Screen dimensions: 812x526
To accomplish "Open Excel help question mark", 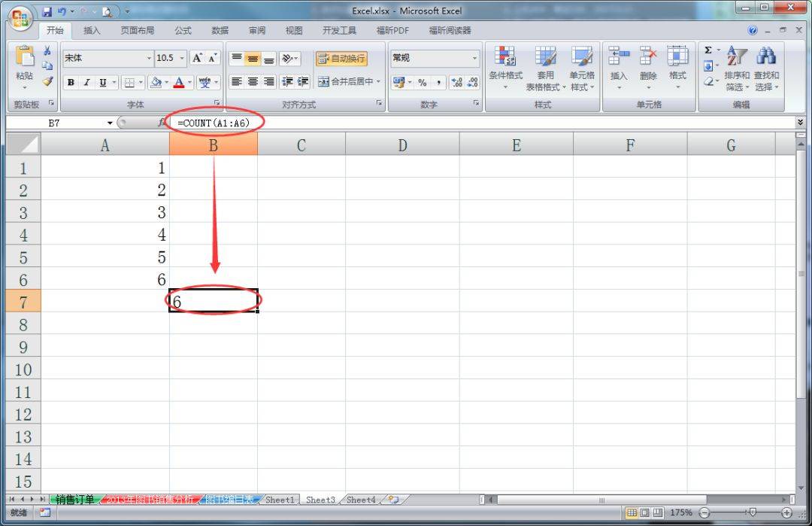I will [753, 31].
